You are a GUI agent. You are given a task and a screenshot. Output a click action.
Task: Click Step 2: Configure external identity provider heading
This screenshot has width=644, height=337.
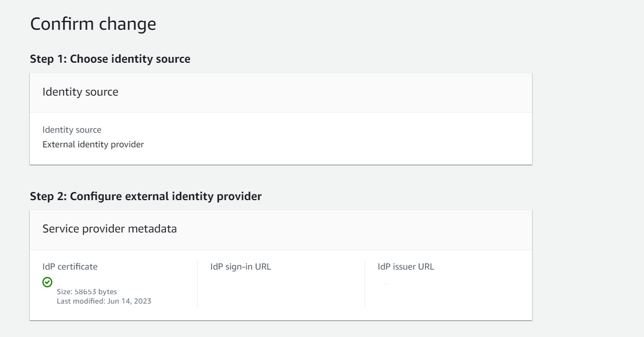145,196
